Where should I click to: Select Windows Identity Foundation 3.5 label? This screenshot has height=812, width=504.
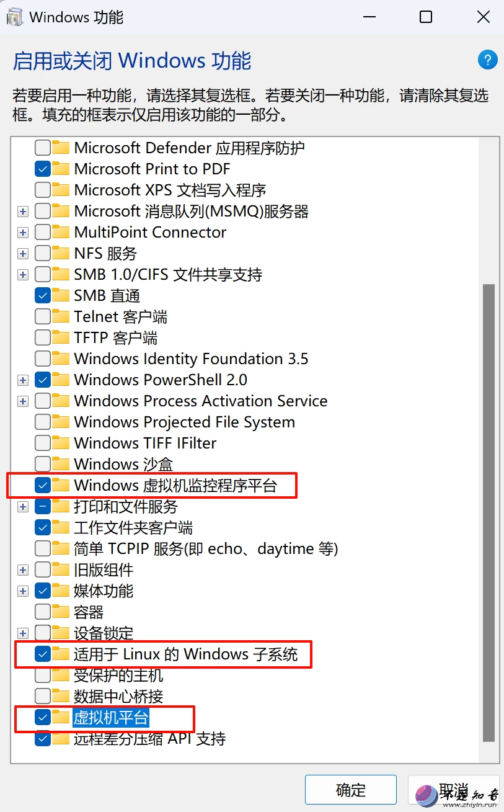(x=191, y=359)
